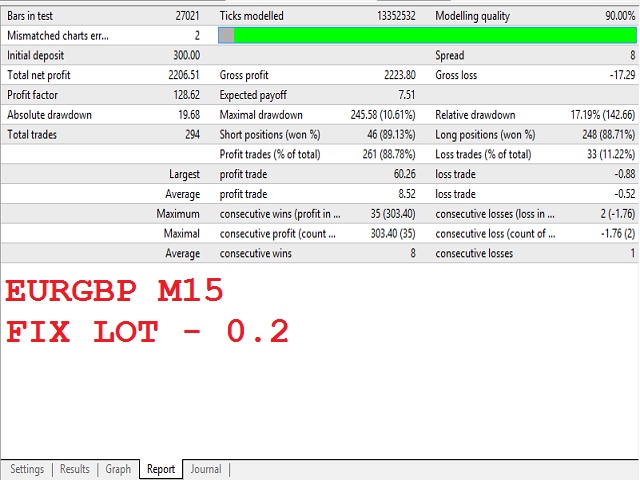This screenshot has height=480, width=640.
Task: Switch to the Journal tab
Action: 206,469
